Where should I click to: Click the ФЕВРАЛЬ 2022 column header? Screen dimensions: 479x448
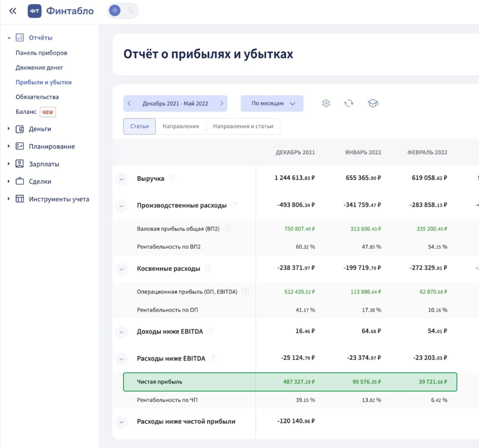(427, 152)
